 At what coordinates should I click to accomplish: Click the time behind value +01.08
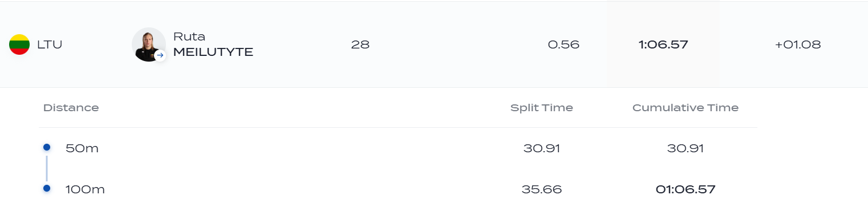pyautogui.click(x=798, y=44)
